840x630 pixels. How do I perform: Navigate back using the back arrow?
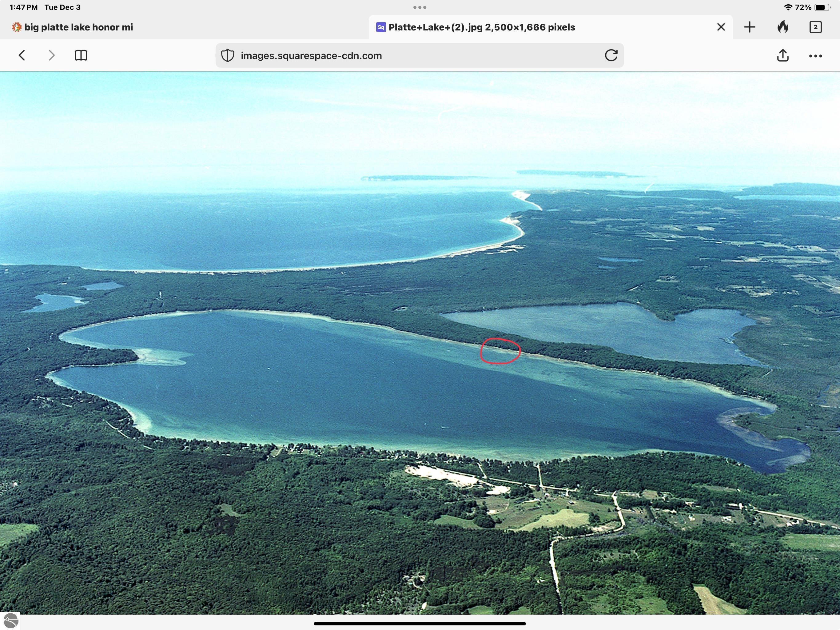tap(22, 55)
